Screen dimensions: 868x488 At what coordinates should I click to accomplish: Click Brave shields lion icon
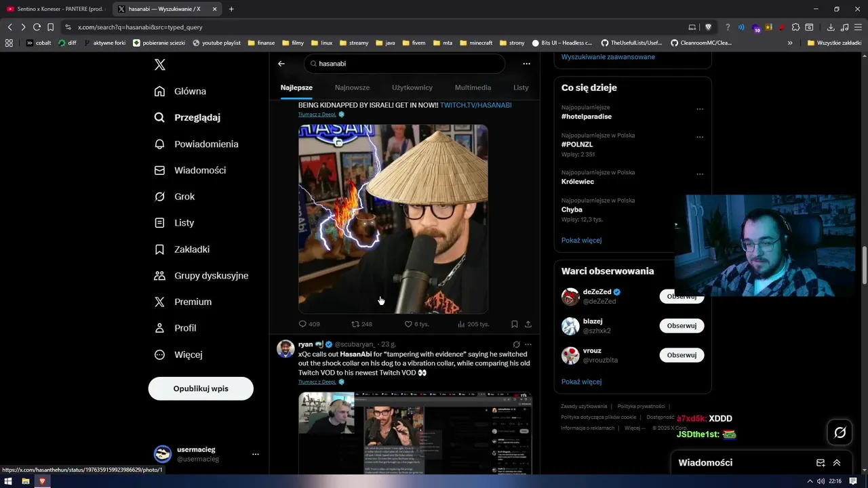click(x=709, y=27)
